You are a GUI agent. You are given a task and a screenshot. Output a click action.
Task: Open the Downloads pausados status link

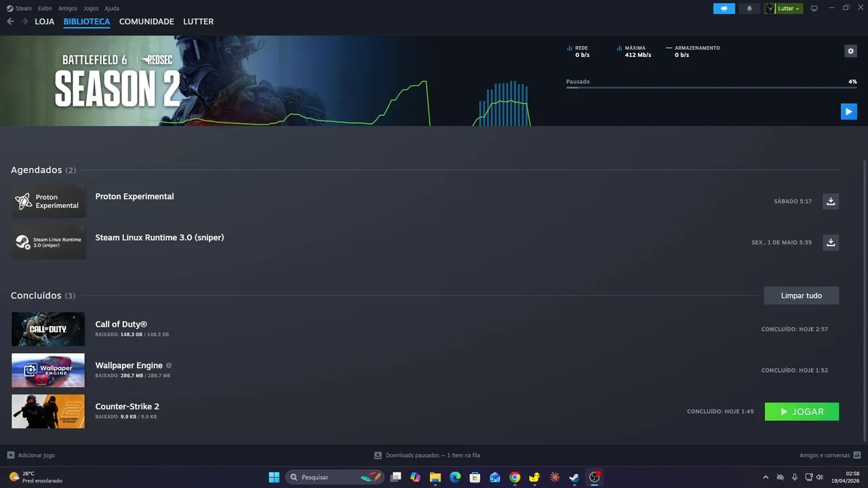[427, 455]
